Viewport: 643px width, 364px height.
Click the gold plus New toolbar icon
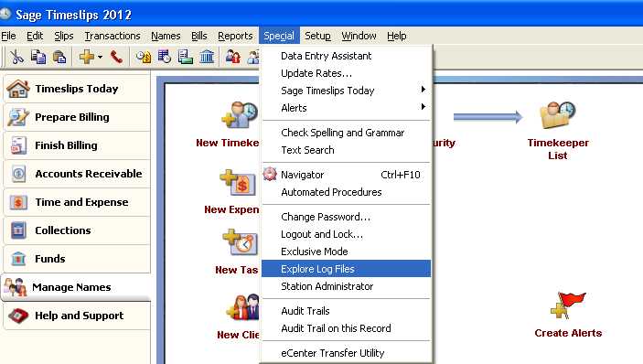click(87, 57)
